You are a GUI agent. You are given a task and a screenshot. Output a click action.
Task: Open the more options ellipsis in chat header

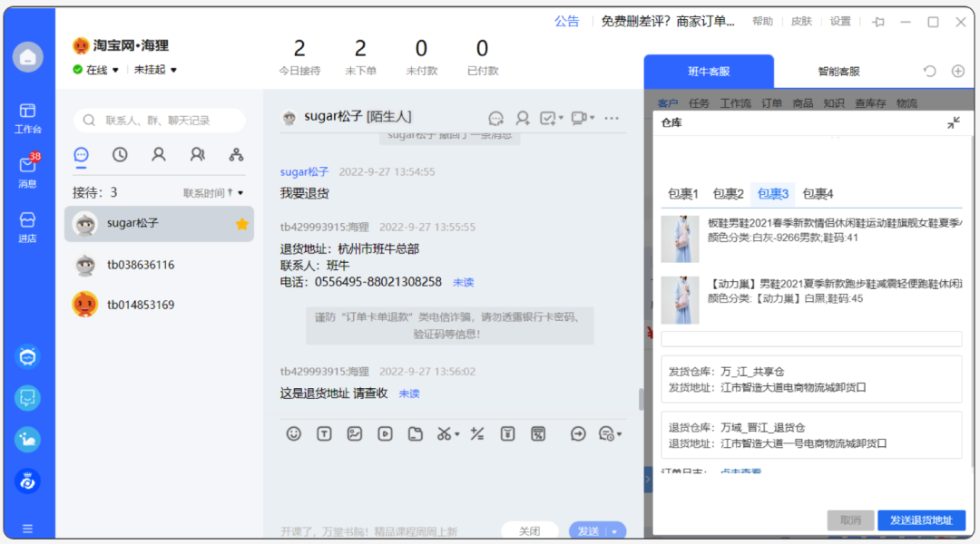coord(612,117)
